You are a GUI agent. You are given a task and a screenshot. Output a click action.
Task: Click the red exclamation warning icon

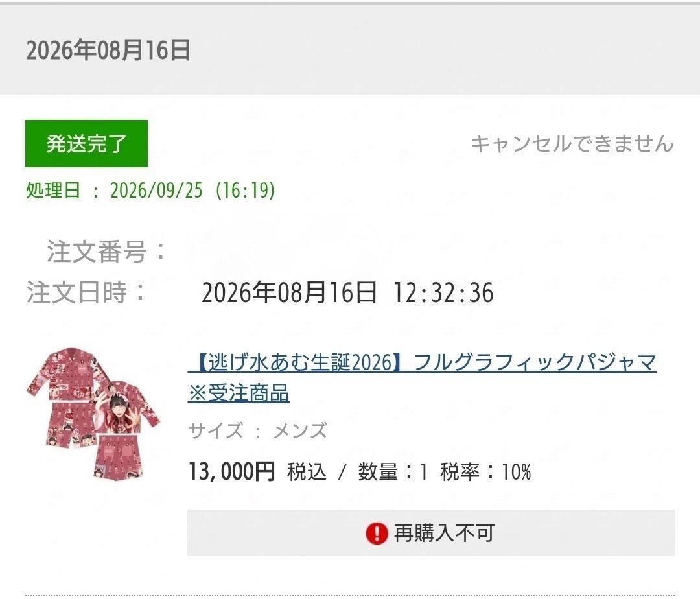point(377,533)
